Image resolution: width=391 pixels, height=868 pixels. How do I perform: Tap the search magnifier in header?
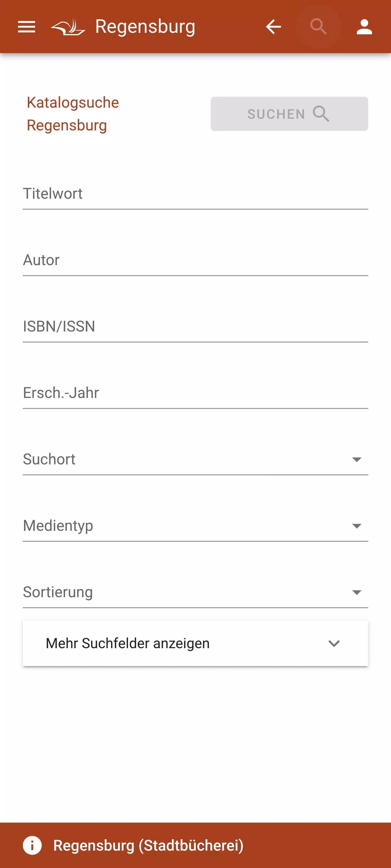319,27
